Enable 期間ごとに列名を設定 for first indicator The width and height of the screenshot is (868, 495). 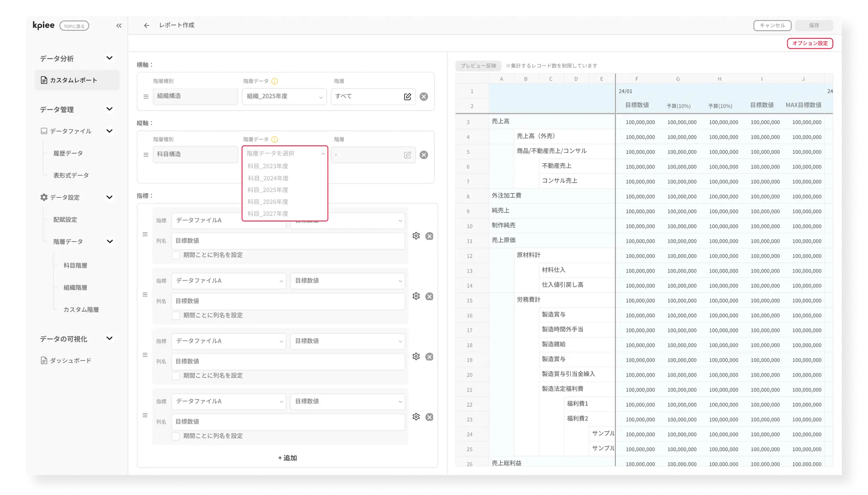point(176,255)
